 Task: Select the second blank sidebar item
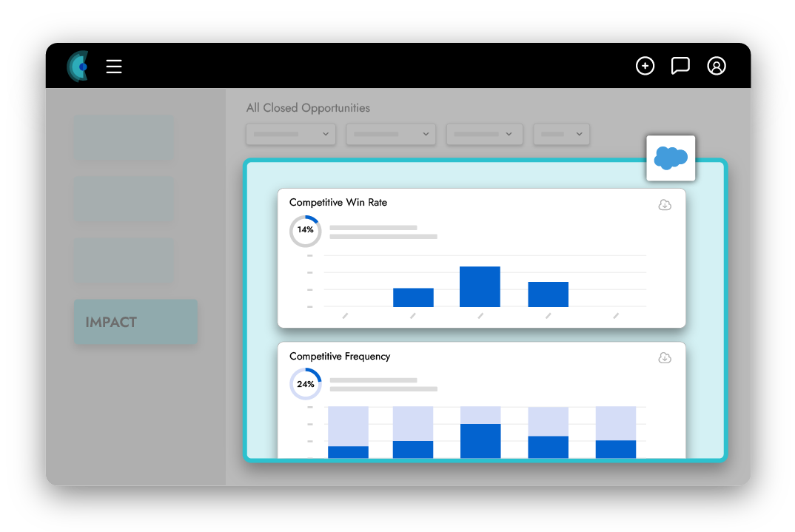[x=124, y=200]
